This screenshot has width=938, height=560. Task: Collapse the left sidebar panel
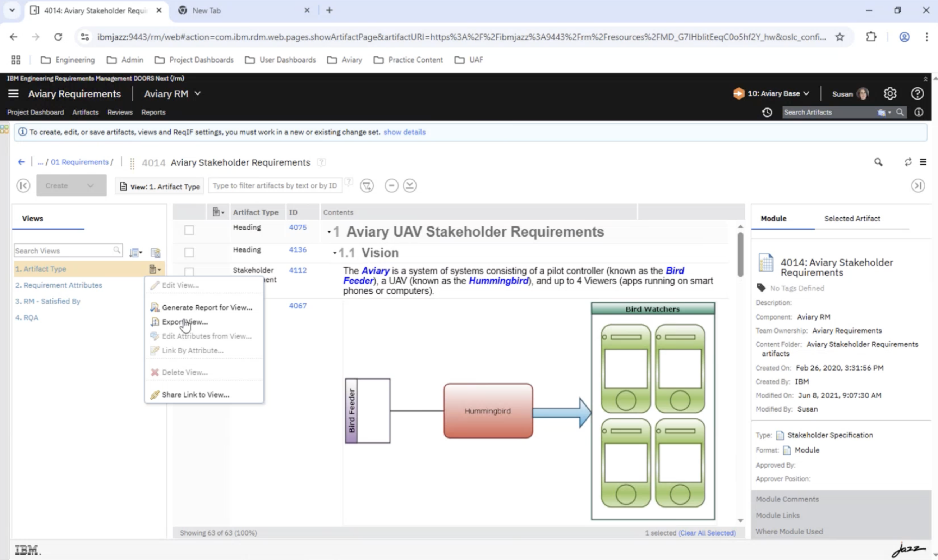(23, 186)
